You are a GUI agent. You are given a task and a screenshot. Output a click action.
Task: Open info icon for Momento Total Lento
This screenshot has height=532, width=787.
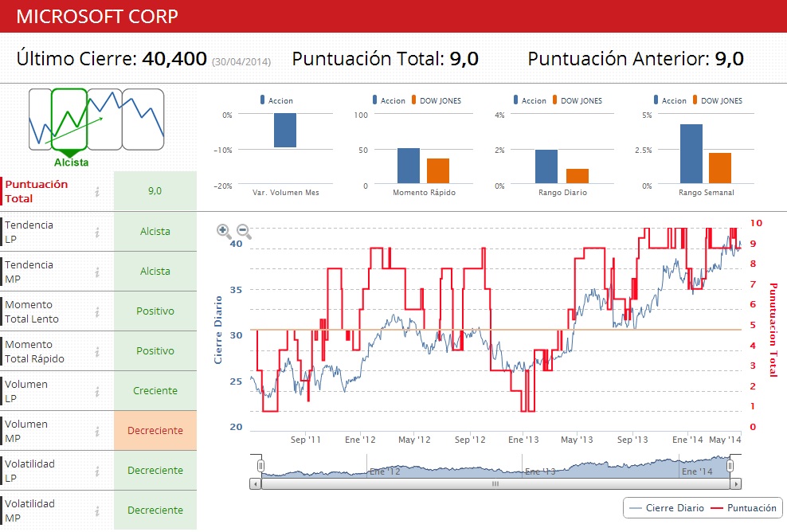tap(97, 311)
